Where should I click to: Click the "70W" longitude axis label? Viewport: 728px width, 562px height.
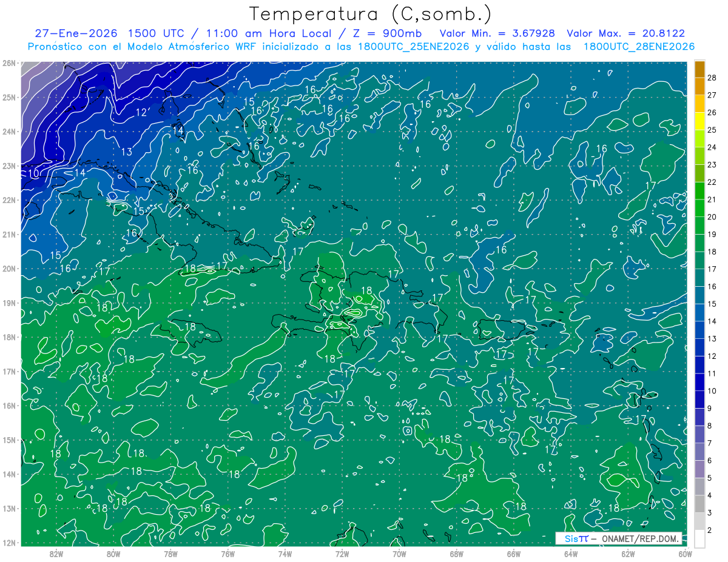tap(399, 553)
